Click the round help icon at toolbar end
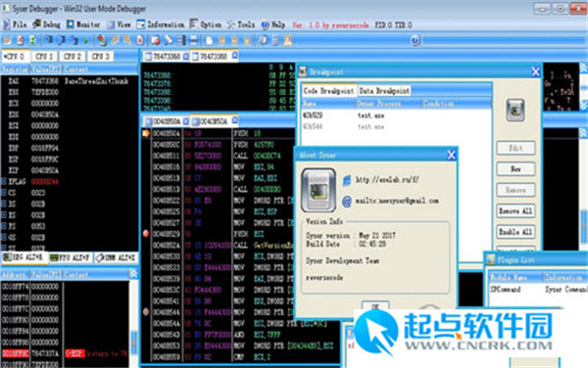The height and width of the screenshot is (368, 588). pos(415,40)
